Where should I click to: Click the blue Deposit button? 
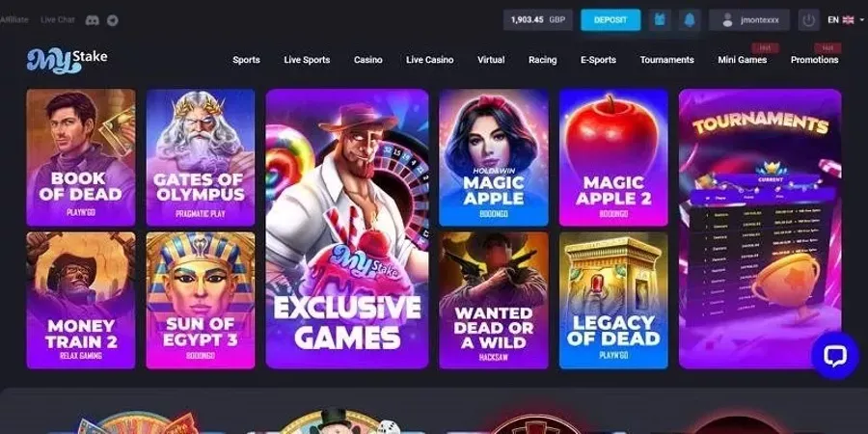[610, 20]
